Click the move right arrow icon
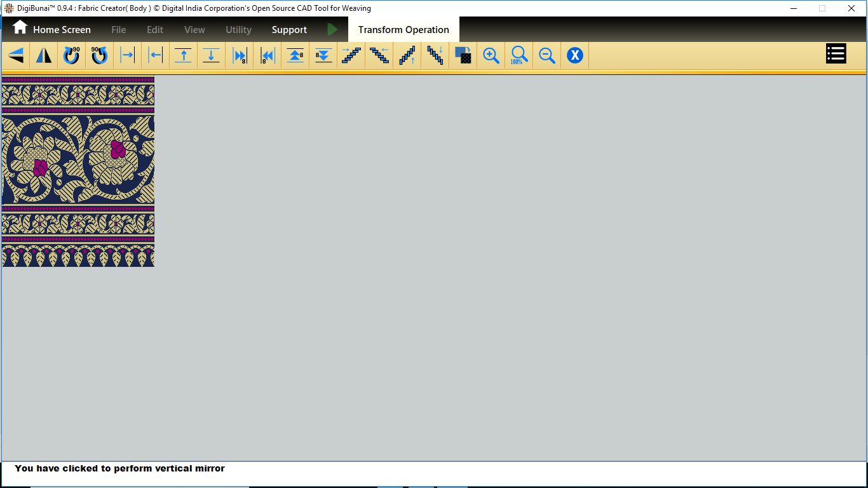 click(127, 56)
